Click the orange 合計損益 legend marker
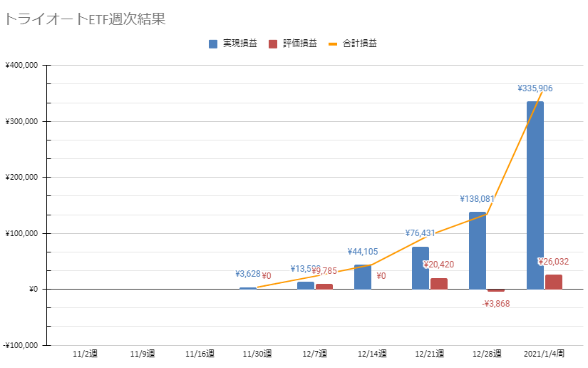The image size is (588, 368). (x=333, y=44)
